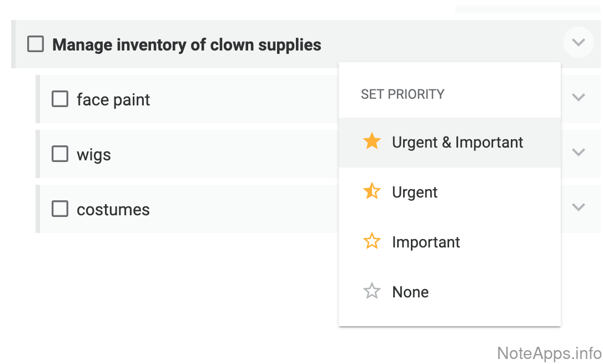Screen dimensions: 603x364
Task: Select the None priority label
Action: click(x=410, y=292)
